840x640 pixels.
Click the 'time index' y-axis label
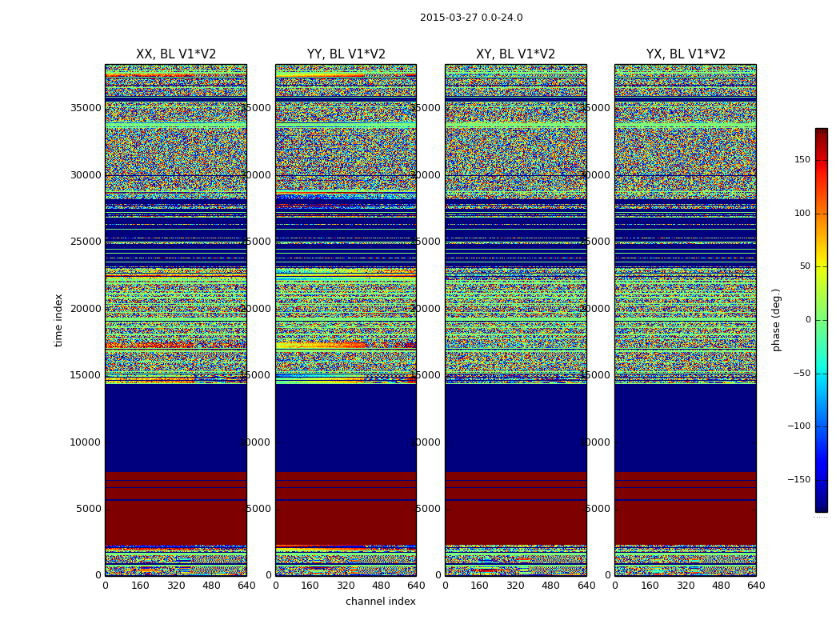pos(58,320)
